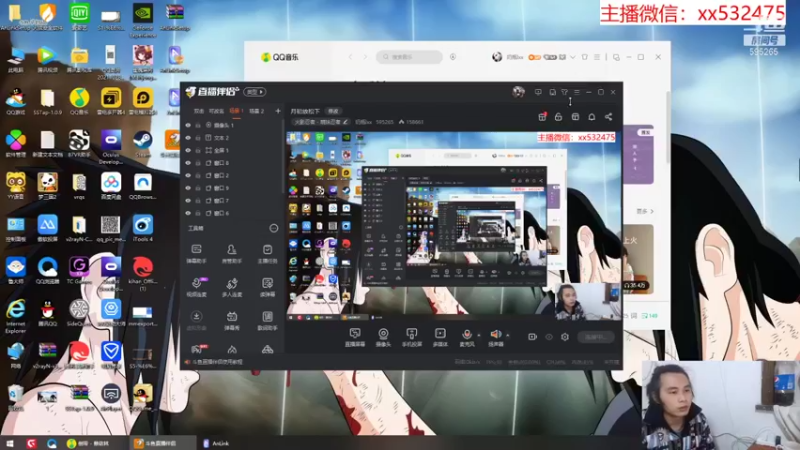Switch to 斗鱼直播伴侣 taskbar item
Image resolution: width=800 pixels, height=450 pixels.
(x=161, y=443)
